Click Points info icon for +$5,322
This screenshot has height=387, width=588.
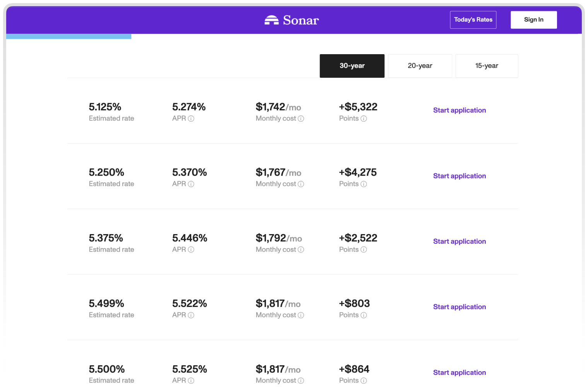coord(364,119)
